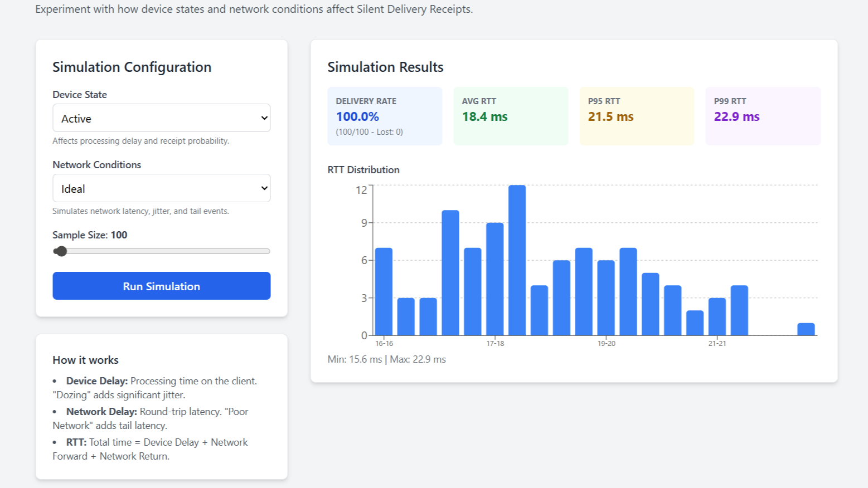Click the 'Network Delay:' bullet item
Image resolution: width=868 pixels, height=488 pixels.
click(151, 418)
